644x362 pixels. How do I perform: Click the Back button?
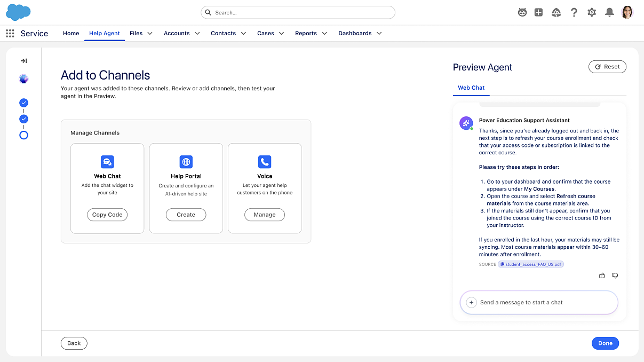[x=74, y=343]
